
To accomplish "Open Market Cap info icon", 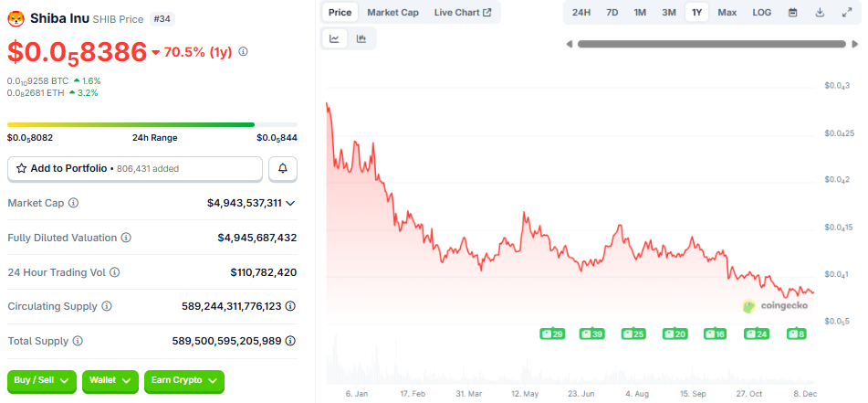I will pyautogui.click(x=73, y=203).
